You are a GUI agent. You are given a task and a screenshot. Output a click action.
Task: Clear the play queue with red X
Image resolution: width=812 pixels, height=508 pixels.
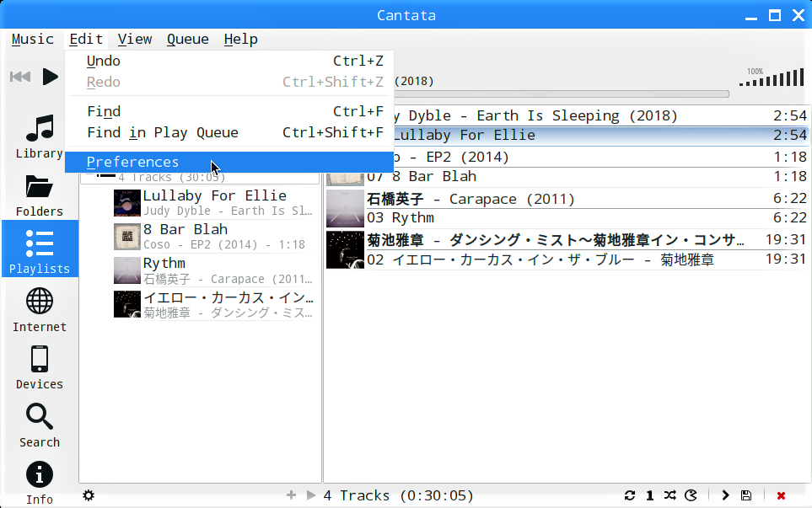tap(781, 495)
